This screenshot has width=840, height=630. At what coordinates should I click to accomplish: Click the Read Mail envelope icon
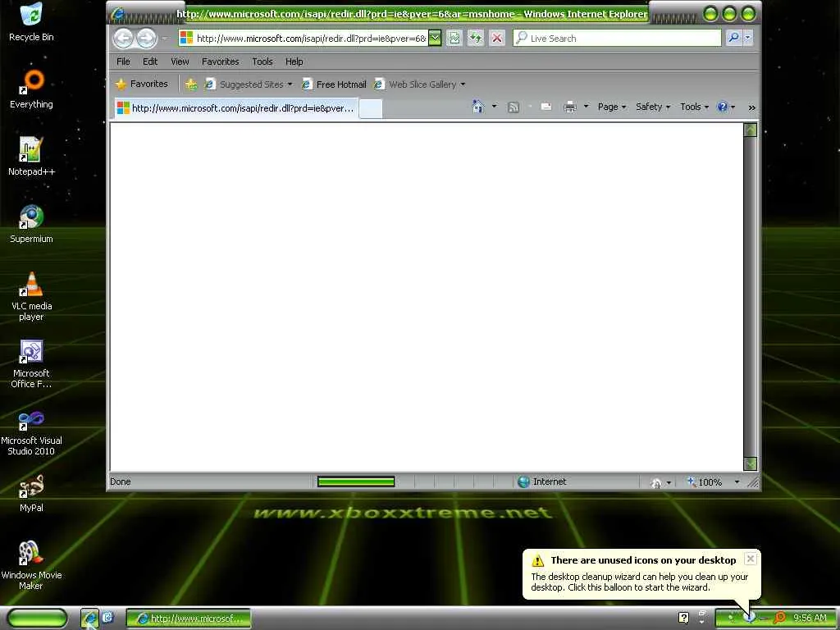tap(546, 107)
